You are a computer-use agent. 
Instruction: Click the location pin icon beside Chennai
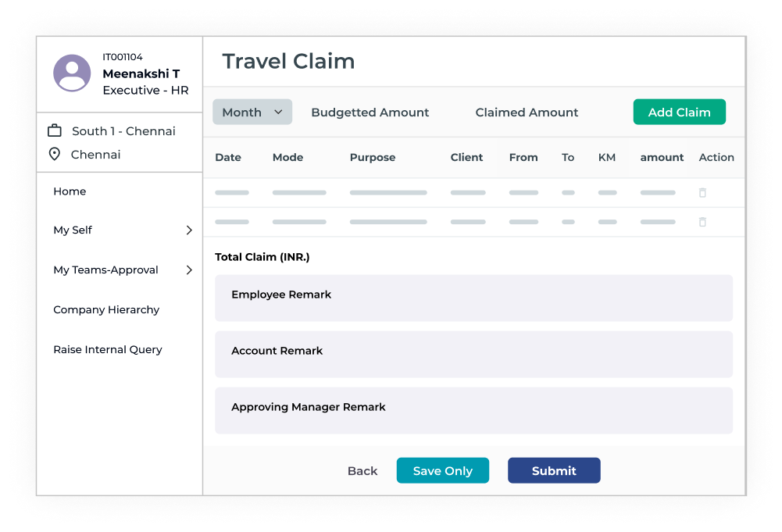point(55,154)
